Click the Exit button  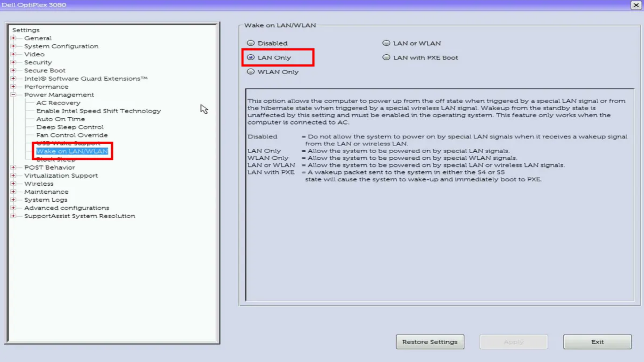tap(597, 342)
